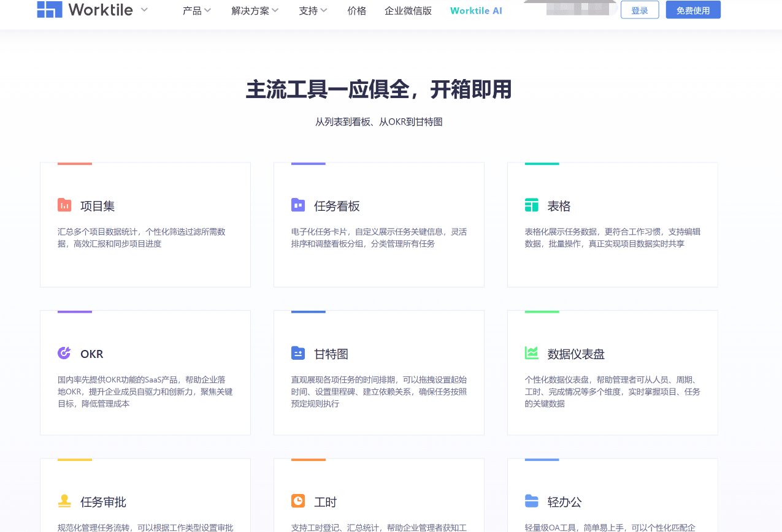
Task: Click the 轻办公 card title
Action: click(x=565, y=503)
